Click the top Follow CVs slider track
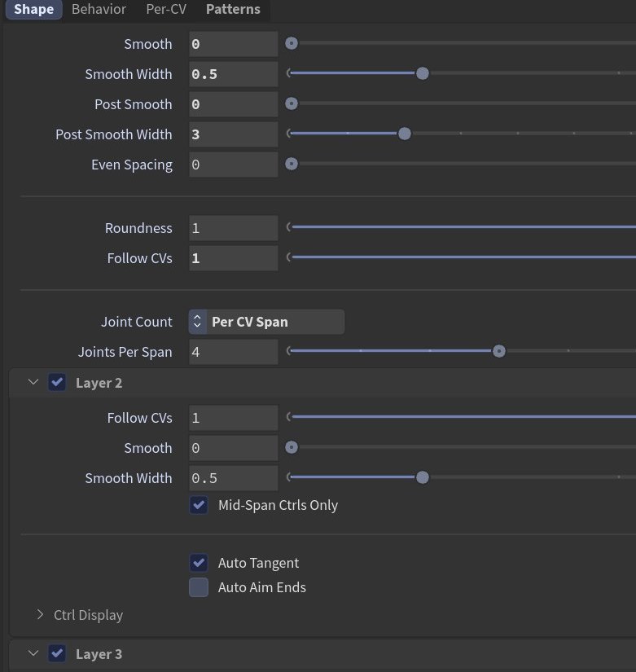 pyautogui.click(x=461, y=257)
